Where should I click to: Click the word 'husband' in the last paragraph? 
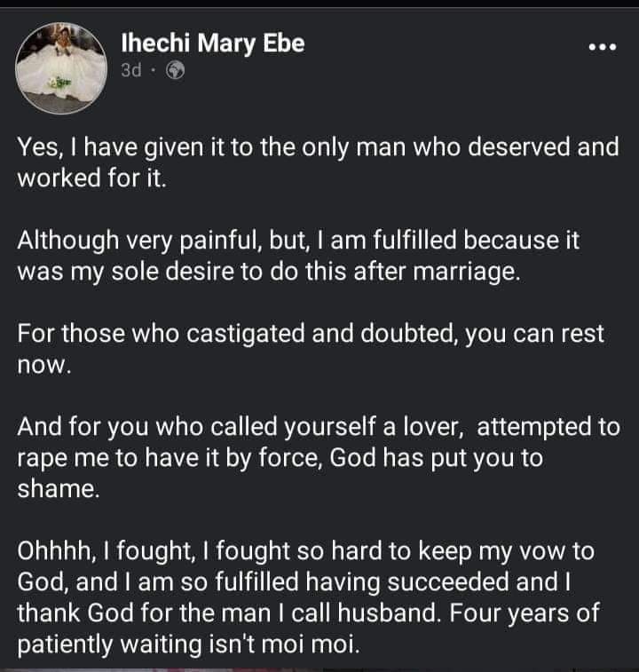click(389, 613)
